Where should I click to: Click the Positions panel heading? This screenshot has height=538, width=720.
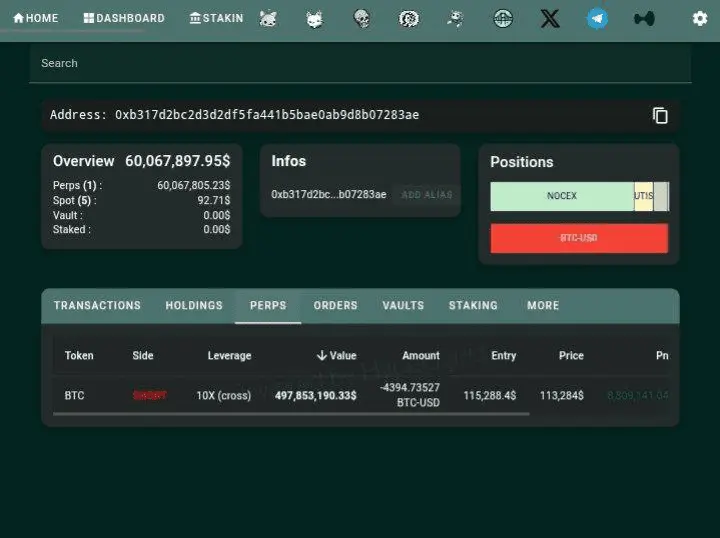(x=522, y=162)
